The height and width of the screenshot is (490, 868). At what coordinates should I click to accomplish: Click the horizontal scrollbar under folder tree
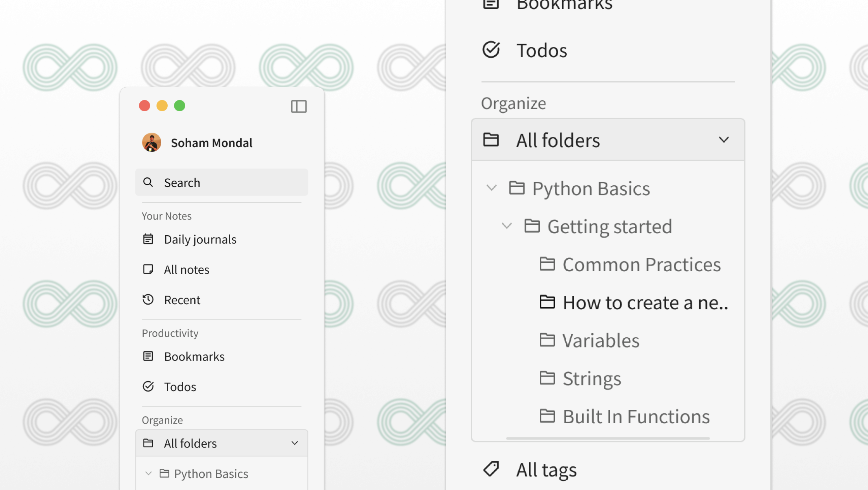607,438
